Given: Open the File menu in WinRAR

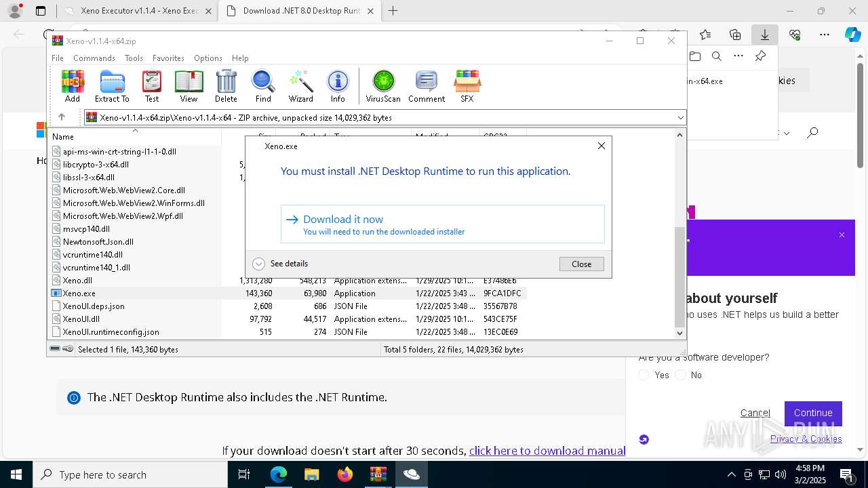Looking at the screenshot, I should 58,58.
